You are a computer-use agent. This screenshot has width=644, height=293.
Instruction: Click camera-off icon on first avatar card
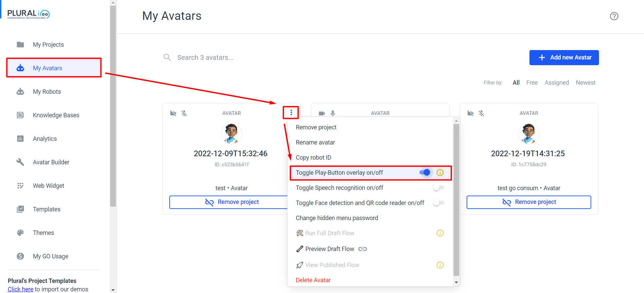tap(173, 113)
